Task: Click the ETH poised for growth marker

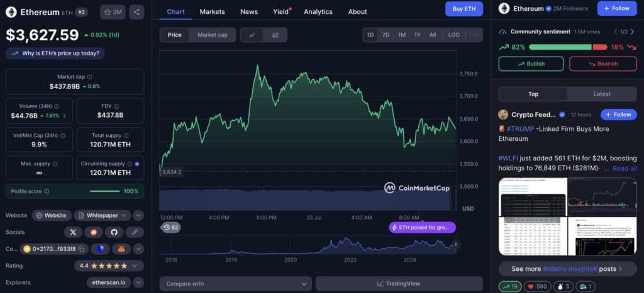Action: point(422,228)
